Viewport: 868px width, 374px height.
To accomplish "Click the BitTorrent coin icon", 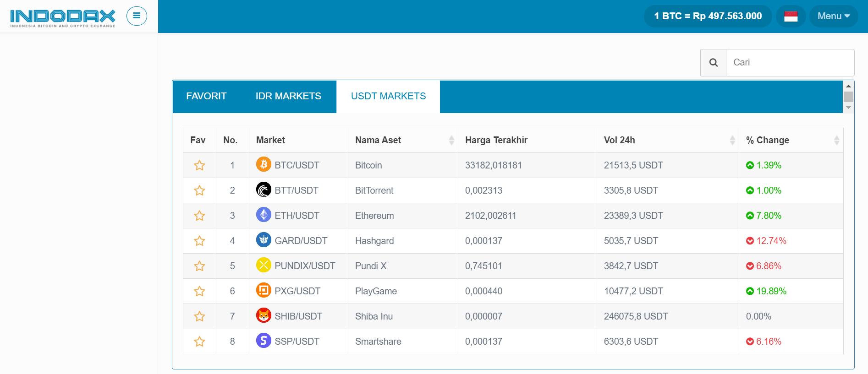I will (x=264, y=190).
